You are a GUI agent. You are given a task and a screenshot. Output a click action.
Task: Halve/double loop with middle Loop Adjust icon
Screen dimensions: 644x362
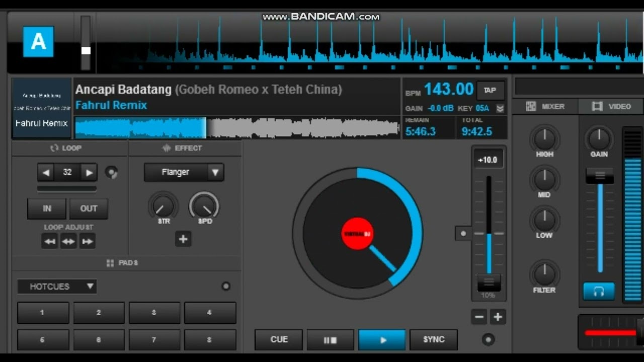tap(68, 241)
